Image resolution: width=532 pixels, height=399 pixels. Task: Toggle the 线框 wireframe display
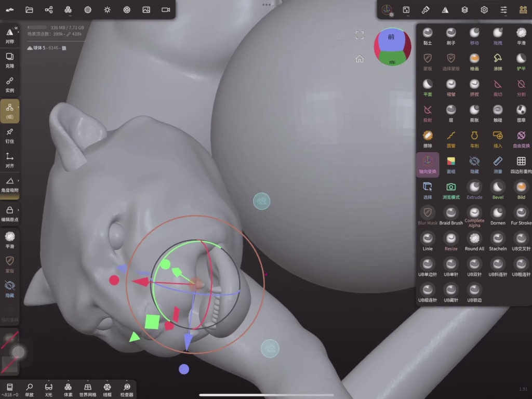(x=107, y=390)
